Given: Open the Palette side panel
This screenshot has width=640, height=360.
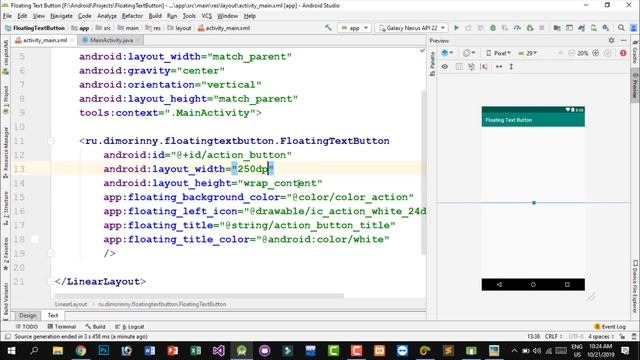Looking at the screenshot, I should pos(432,64).
